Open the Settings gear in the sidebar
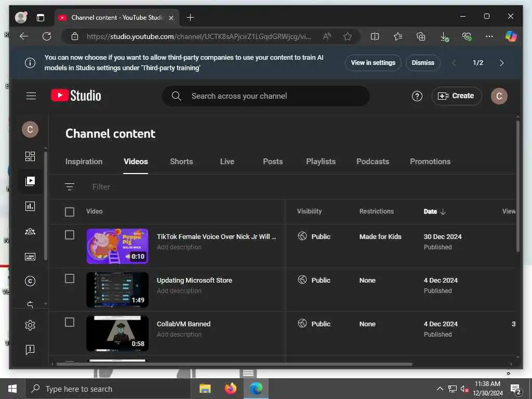Screen dimensions: 532x399 click(30, 325)
